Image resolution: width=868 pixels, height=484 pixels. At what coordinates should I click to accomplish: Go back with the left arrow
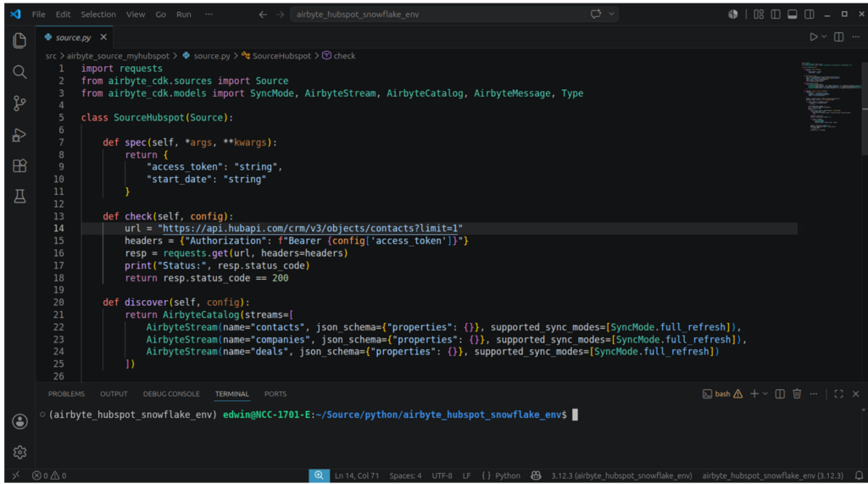[x=263, y=14]
